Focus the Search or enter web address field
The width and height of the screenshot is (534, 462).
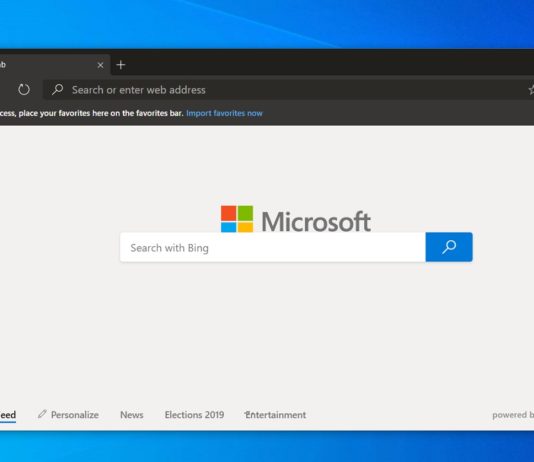pyautogui.click(x=288, y=90)
